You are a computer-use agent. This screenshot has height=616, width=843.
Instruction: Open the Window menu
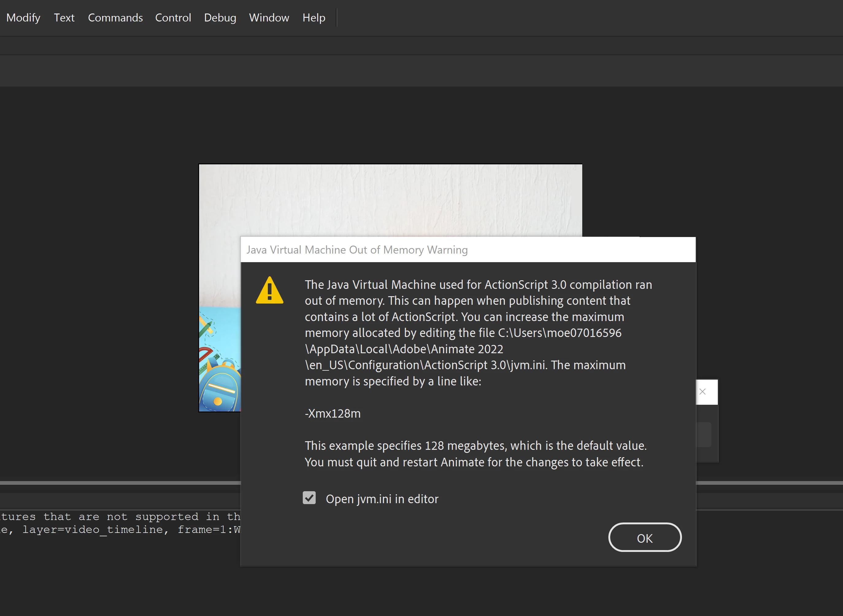[269, 17]
